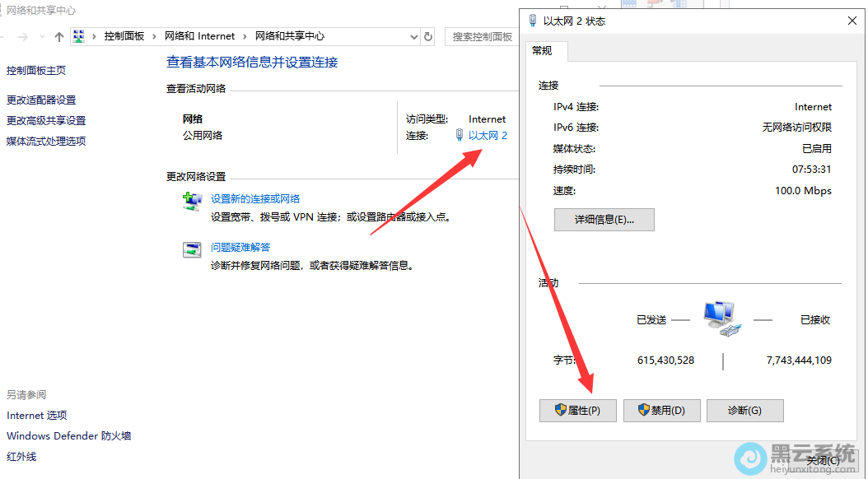Click the forward navigation arrow
The width and height of the screenshot is (868, 479).
point(22,37)
